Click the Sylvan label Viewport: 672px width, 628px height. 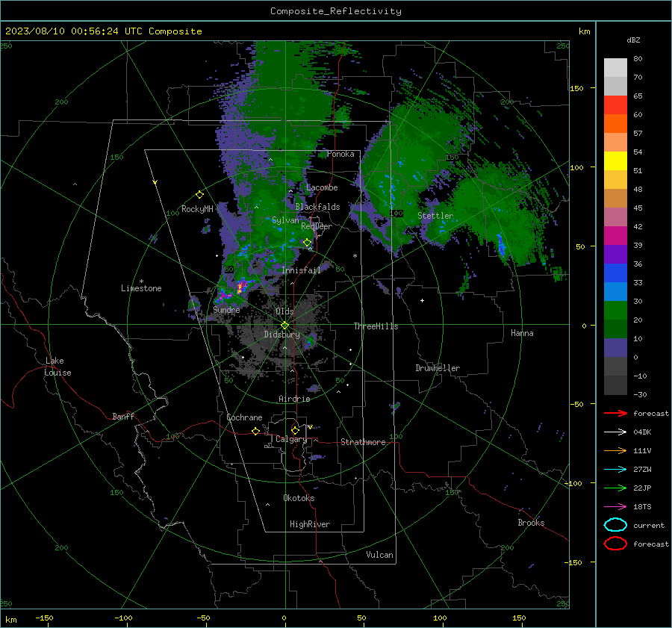pos(285,220)
